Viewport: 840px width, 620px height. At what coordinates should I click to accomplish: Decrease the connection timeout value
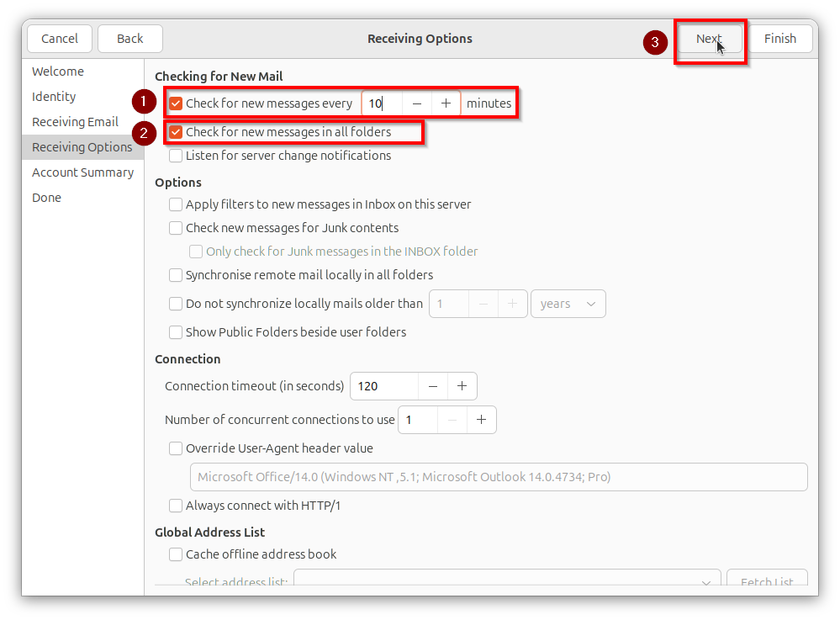tap(432, 385)
